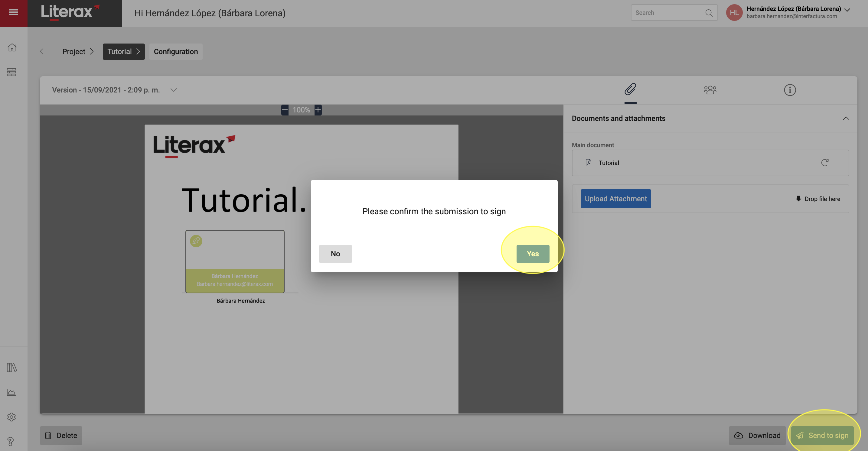Confirm submission by clicking Yes
868x451 pixels.
(533, 254)
